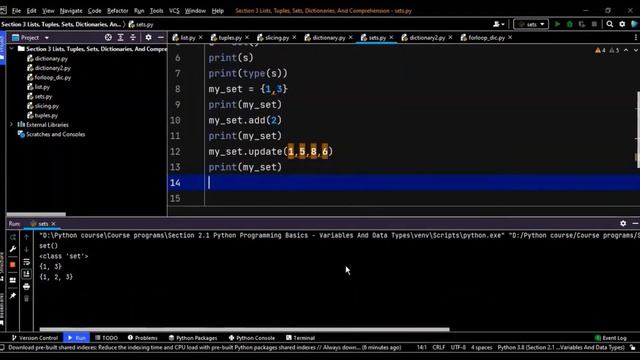The height and width of the screenshot is (360, 640).
Task: Hide the Project tool window
Action: [161, 38]
